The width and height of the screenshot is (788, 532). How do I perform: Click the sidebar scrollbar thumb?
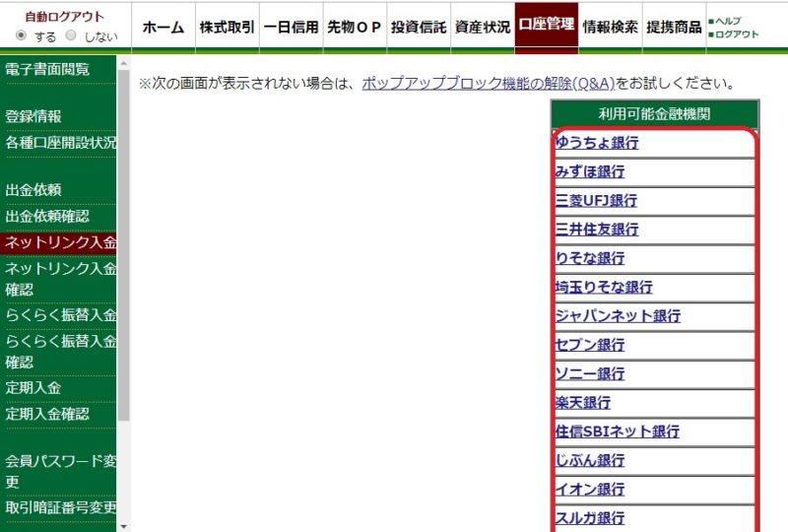click(x=123, y=245)
